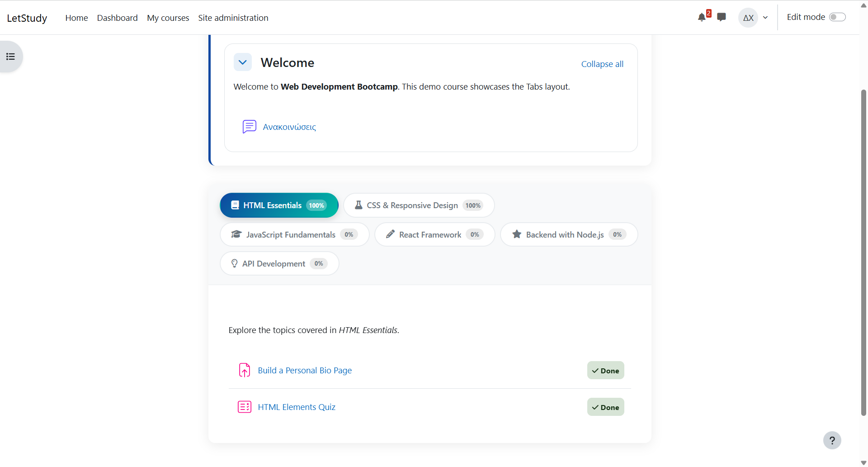Go to Site administration
The height and width of the screenshot is (467, 868).
233,18
